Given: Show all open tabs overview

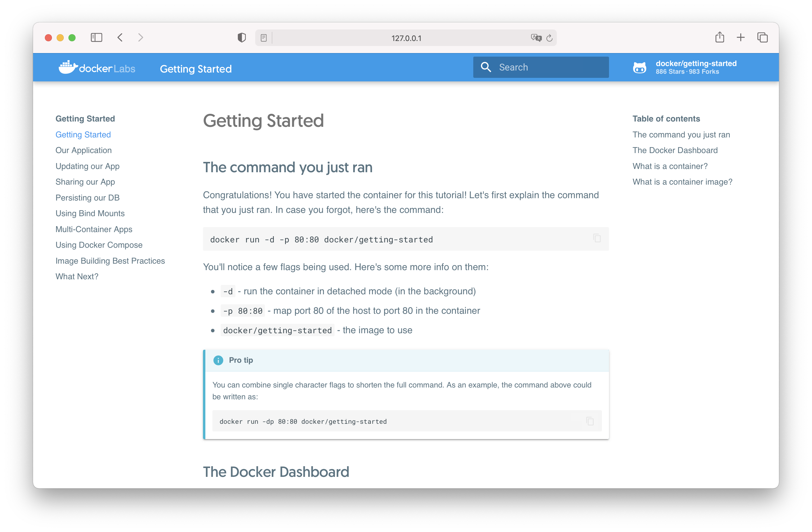Looking at the screenshot, I should [762, 37].
